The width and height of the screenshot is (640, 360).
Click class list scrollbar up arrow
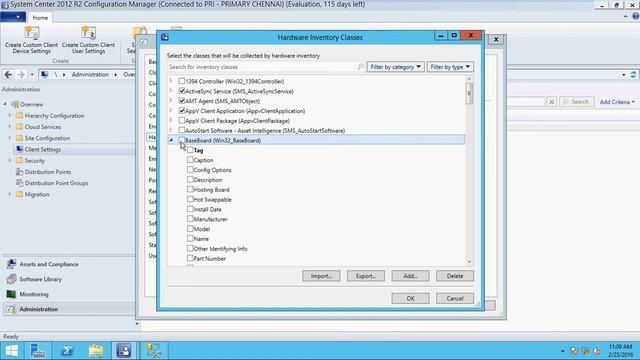(469, 79)
